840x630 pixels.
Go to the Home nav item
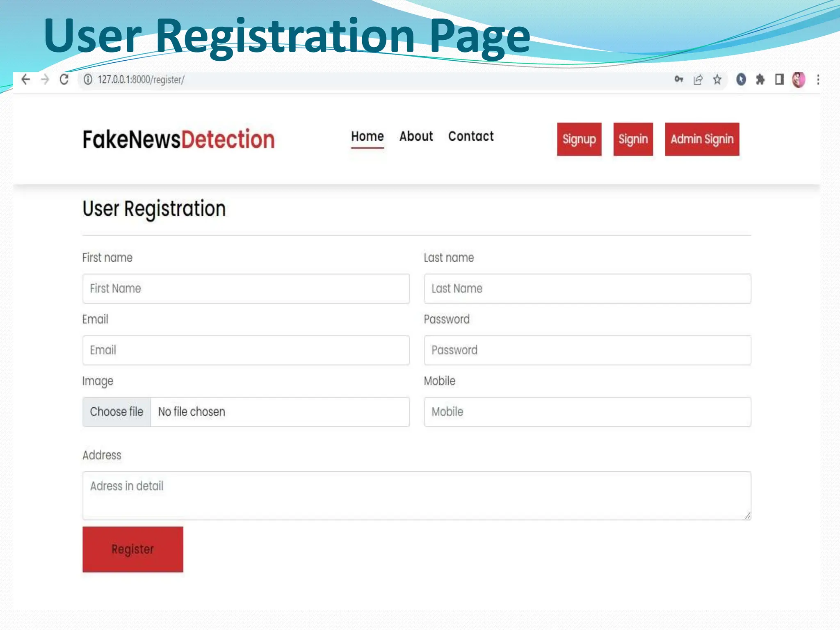click(x=367, y=136)
